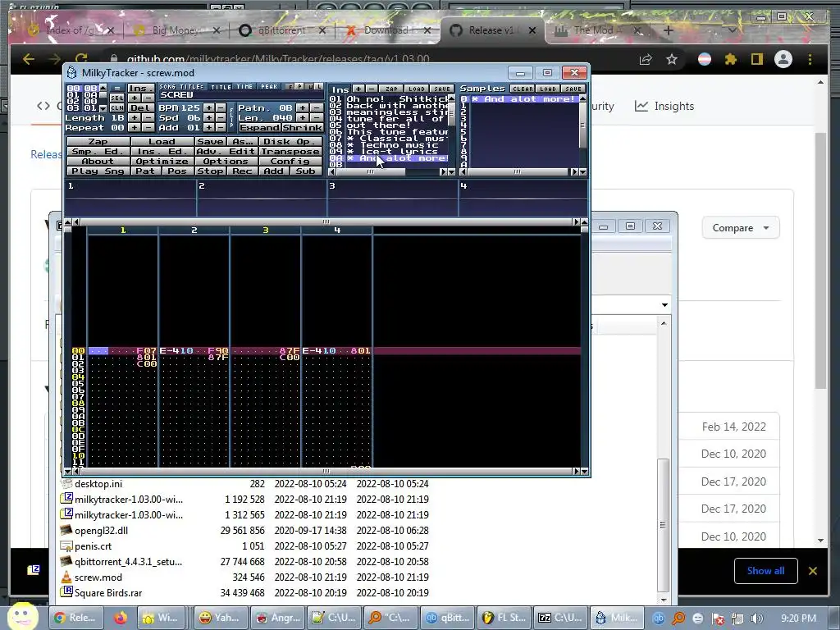Toggle the F follow-song button
Image resolution: width=840 pixels, height=630 pixels.
290,87
